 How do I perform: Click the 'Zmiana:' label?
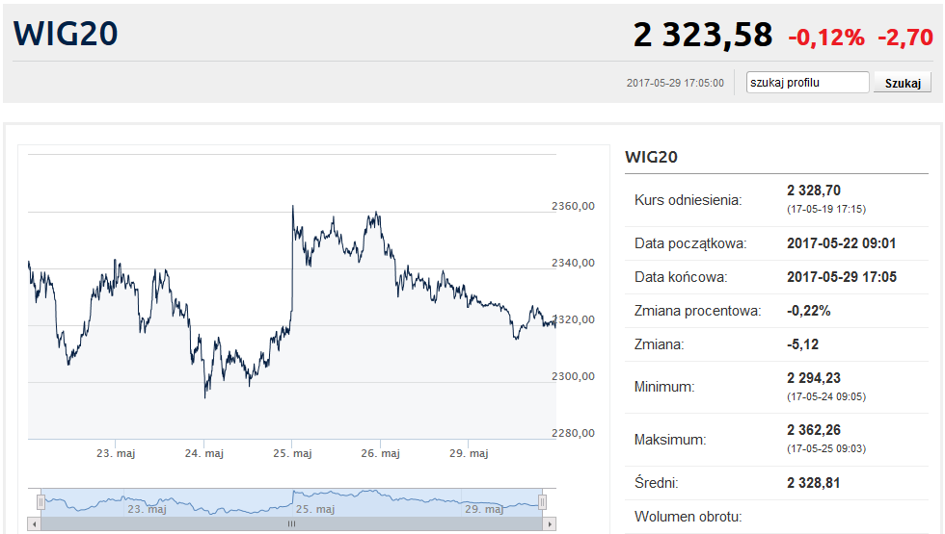659,345
